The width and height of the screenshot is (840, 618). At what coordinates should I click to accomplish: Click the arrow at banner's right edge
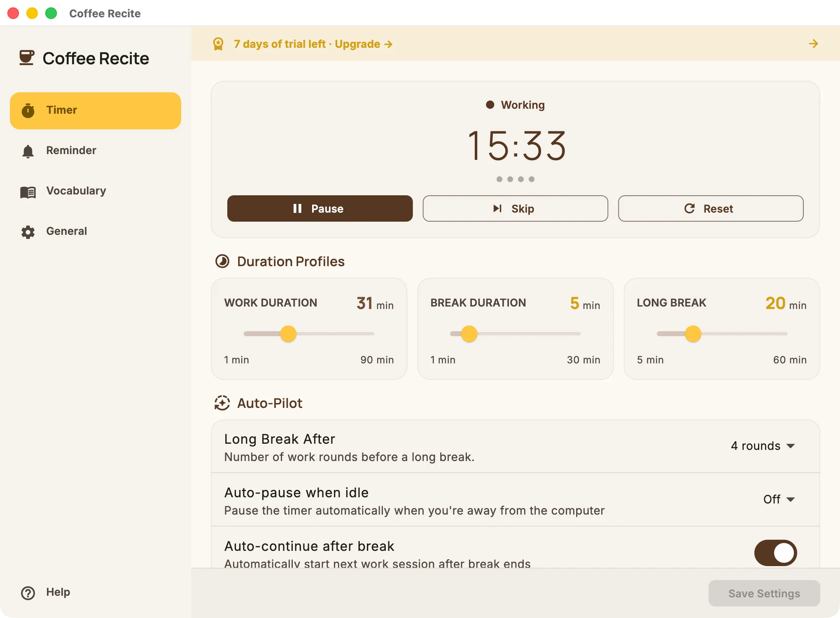point(813,44)
